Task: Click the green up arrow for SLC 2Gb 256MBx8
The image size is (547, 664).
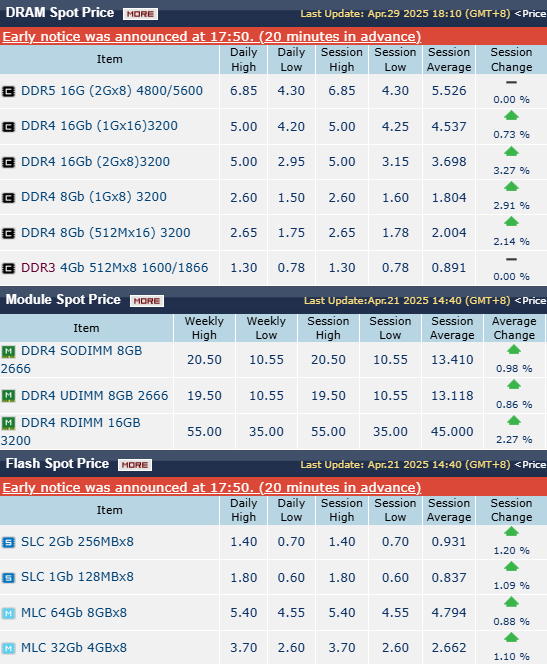Action: tap(511, 531)
